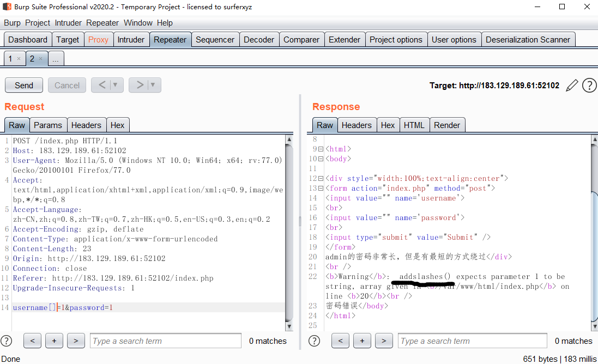Close Repeater tab 2 with its x
The height and width of the screenshot is (364, 598).
[40, 59]
